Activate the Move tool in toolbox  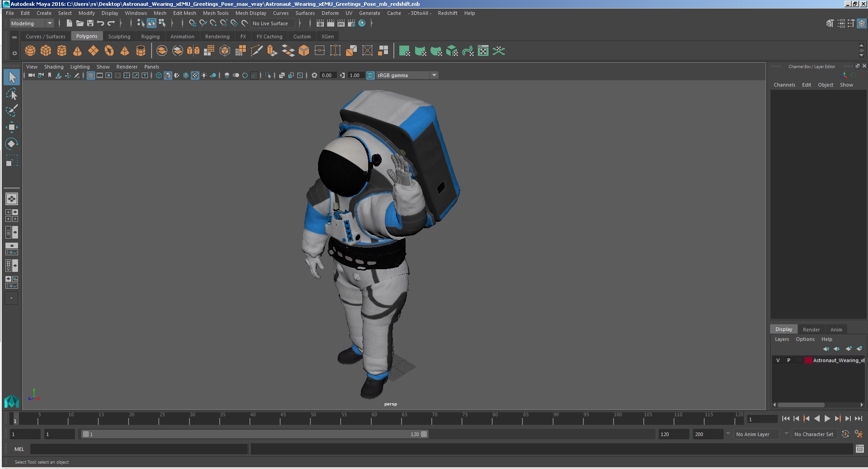[x=12, y=127]
